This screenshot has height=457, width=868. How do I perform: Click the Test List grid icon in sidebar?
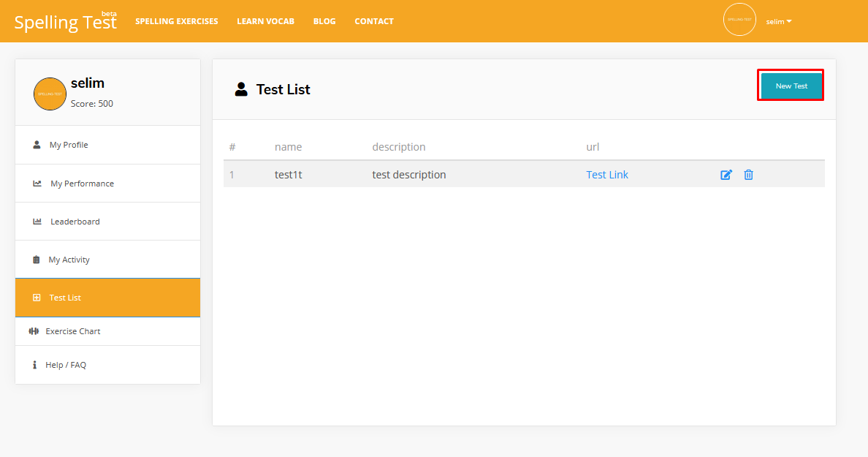(37, 298)
